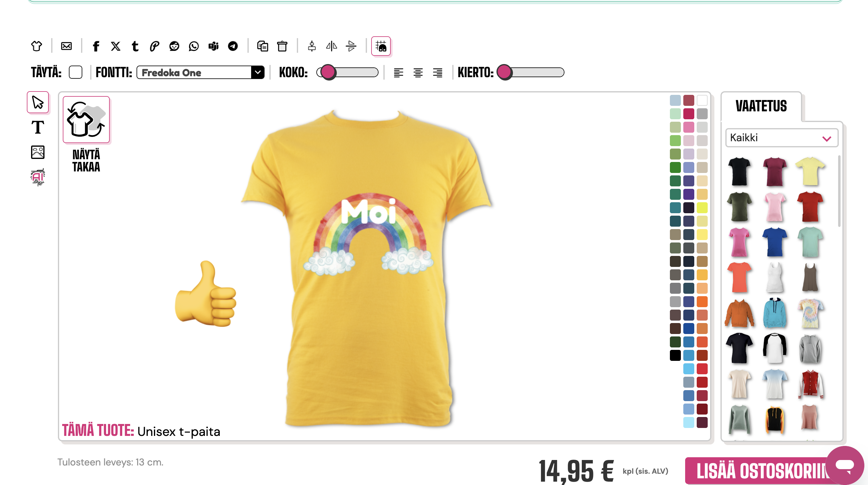The height and width of the screenshot is (485, 868).
Task: Duplicate the selected element
Action: pos(262,46)
